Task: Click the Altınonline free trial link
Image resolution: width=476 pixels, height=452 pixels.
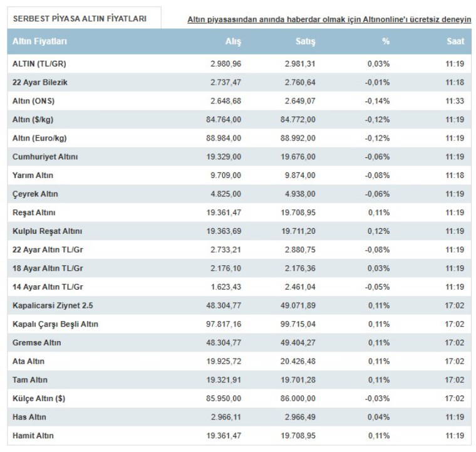Action: tap(329, 19)
